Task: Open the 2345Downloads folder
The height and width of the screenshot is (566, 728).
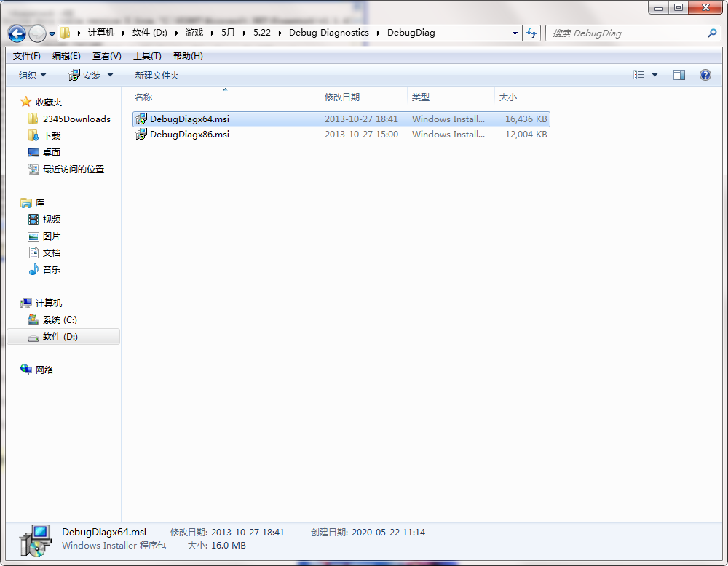Action: pos(76,119)
